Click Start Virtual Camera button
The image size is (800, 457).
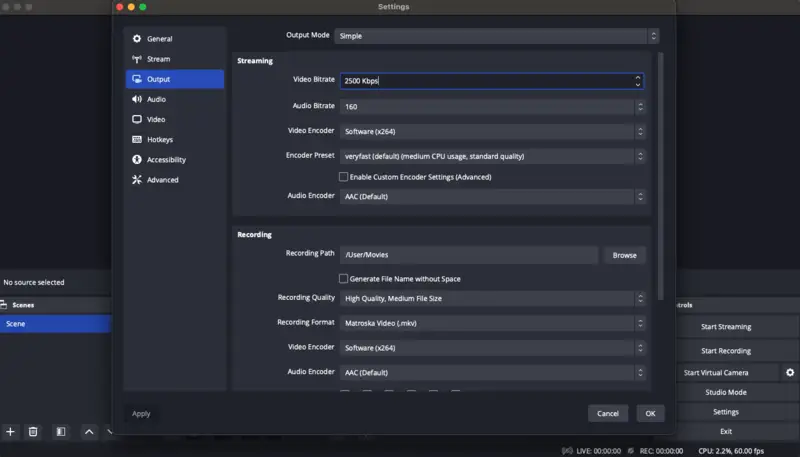coord(716,373)
